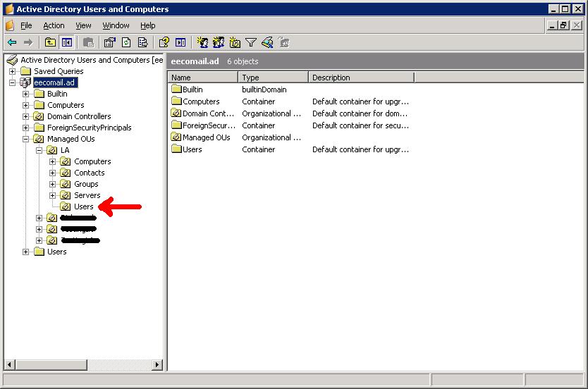This screenshot has height=389, width=588.
Task: Click the tree pane scrollbar right arrow
Action: tap(157, 364)
